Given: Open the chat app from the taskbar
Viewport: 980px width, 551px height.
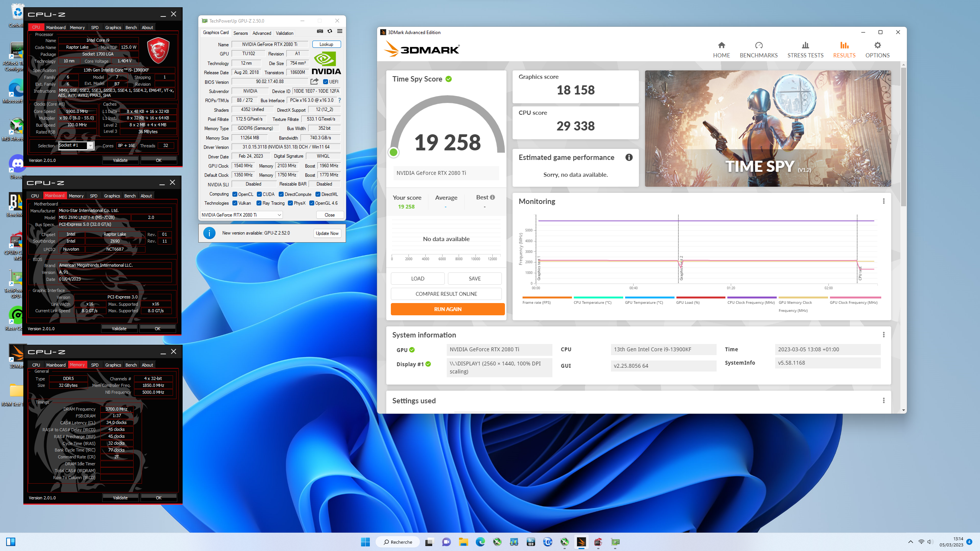Looking at the screenshot, I should (446, 542).
